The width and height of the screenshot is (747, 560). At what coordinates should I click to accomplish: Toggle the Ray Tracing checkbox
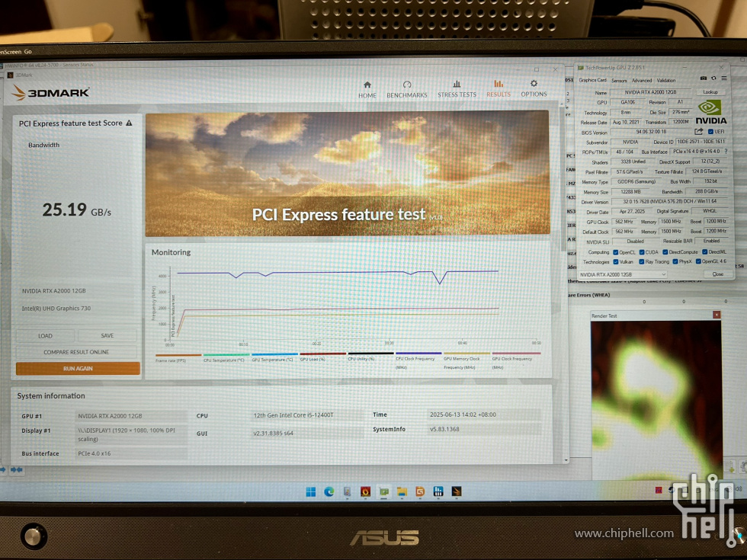(642, 262)
